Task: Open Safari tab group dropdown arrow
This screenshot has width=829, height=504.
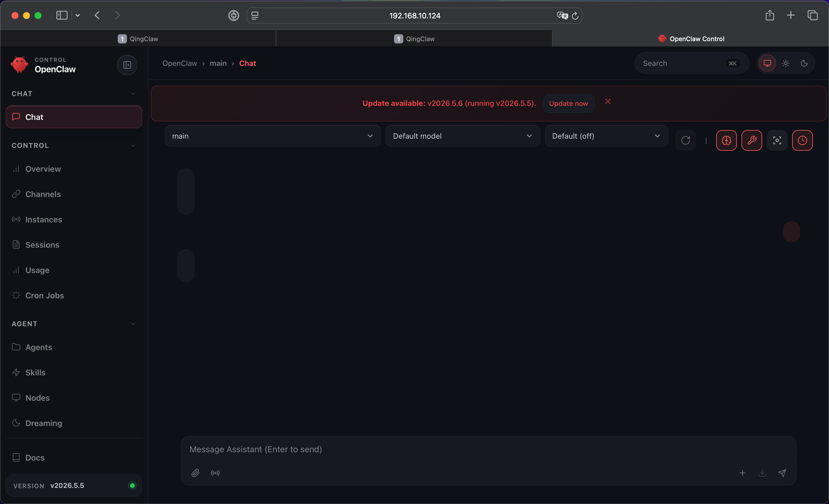Action: [x=78, y=16]
